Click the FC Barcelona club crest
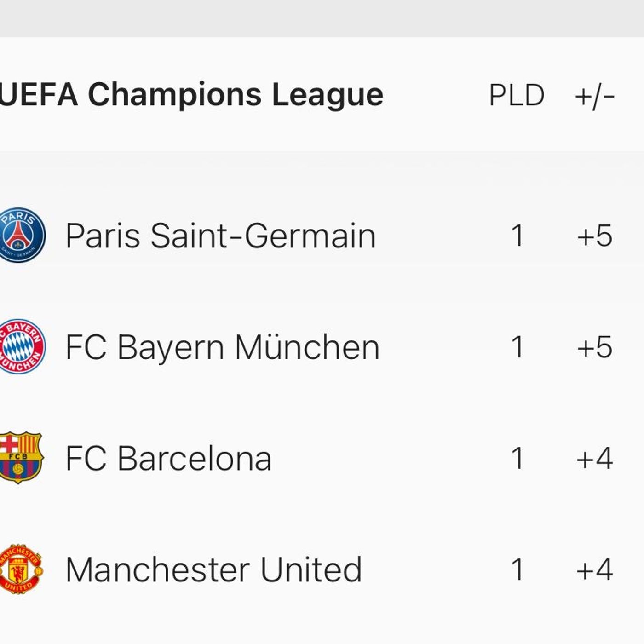 21,457
